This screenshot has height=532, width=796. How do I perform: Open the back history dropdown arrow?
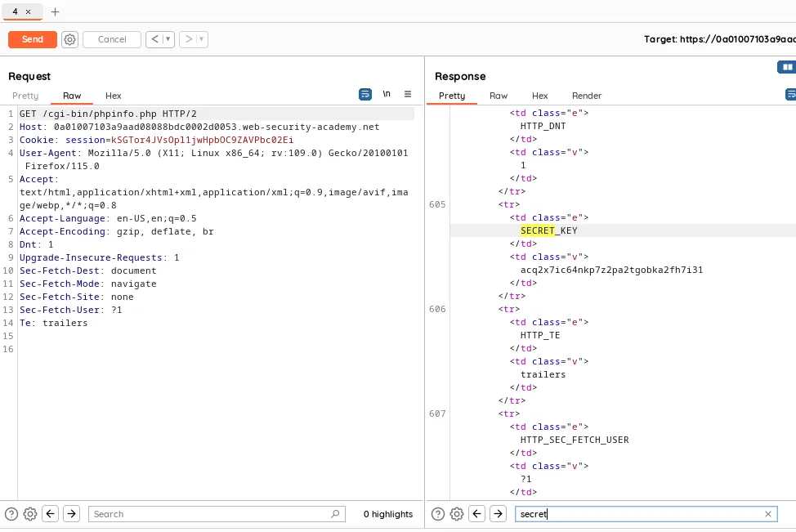tap(168, 39)
